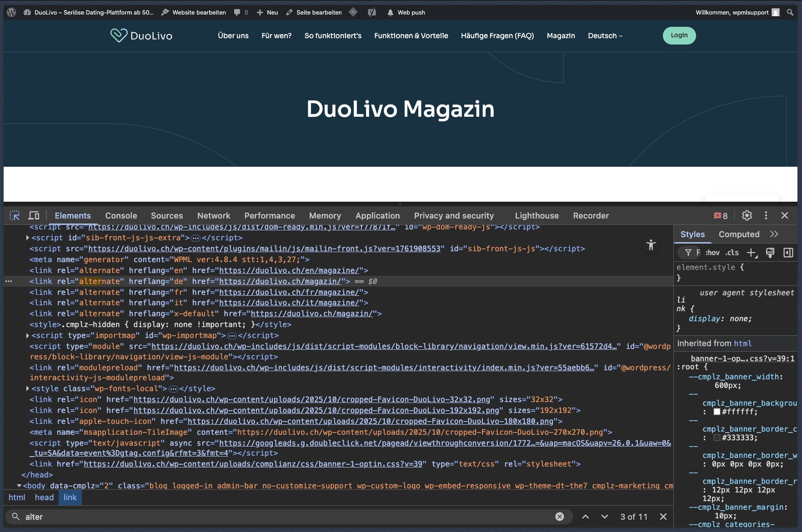Click the red error count badge
This screenshot has width=802, height=532.
point(721,216)
